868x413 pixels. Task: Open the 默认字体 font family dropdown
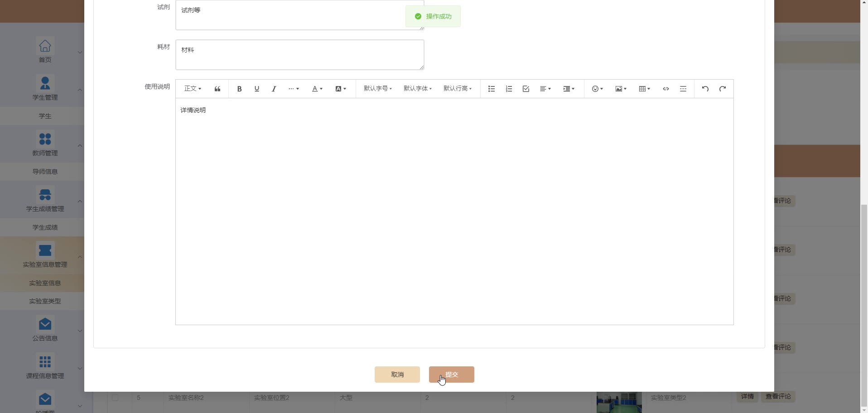tap(418, 89)
